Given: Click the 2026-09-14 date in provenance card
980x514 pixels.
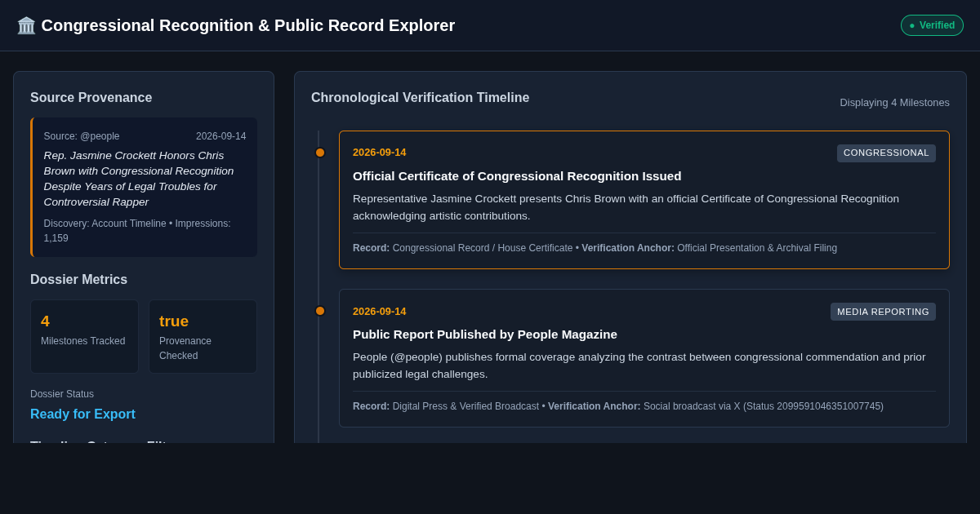Looking at the screenshot, I should click(220, 136).
